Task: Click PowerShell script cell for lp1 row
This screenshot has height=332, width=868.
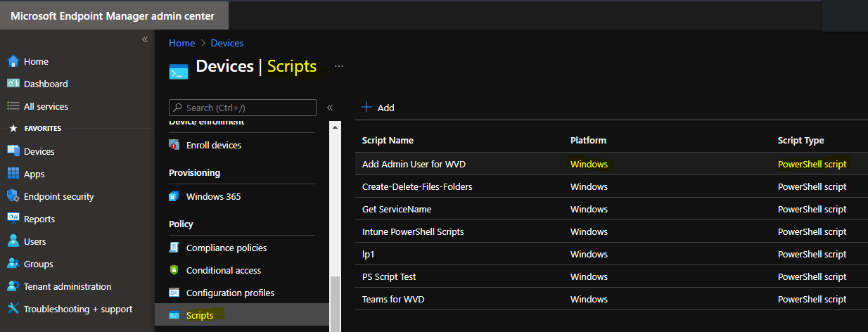Action: coord(812,254)
